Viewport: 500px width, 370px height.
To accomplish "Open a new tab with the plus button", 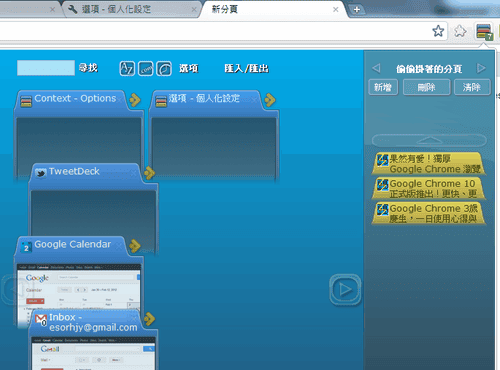I will [x=356, y=9].
